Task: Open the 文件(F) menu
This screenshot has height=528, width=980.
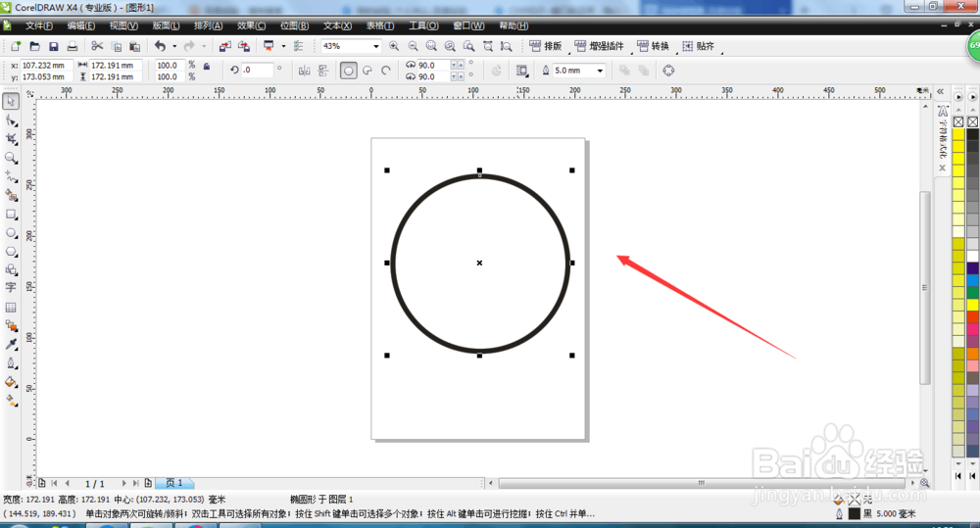Action: [x=39, y=25]
